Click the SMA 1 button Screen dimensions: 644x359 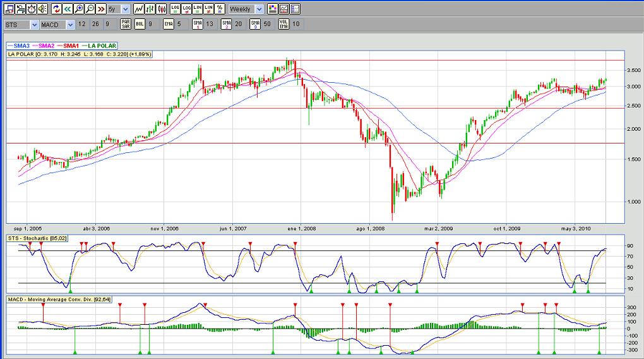tap(197, 24)
